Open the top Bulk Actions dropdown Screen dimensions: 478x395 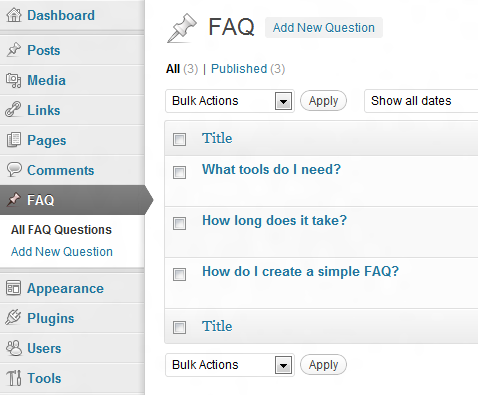tap(230, 101)
